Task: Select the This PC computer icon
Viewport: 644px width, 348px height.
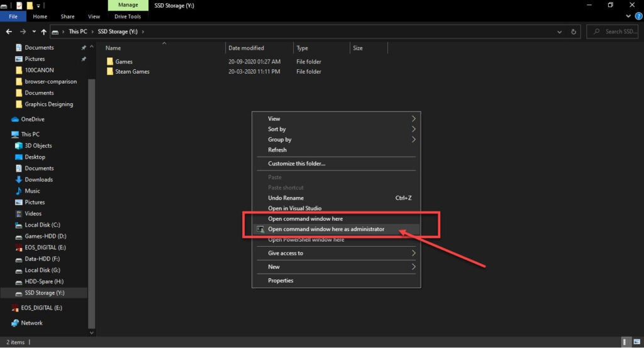Action: [15, 134]
